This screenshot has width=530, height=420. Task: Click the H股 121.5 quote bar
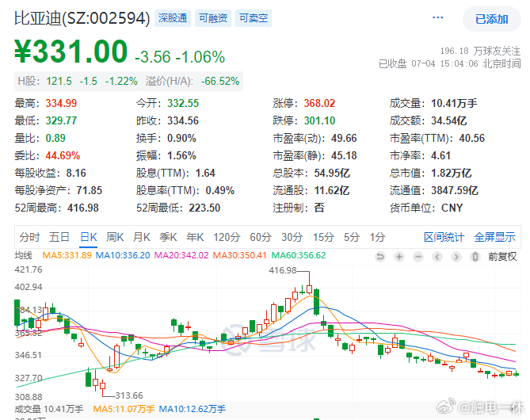click(x=128, y=81)
